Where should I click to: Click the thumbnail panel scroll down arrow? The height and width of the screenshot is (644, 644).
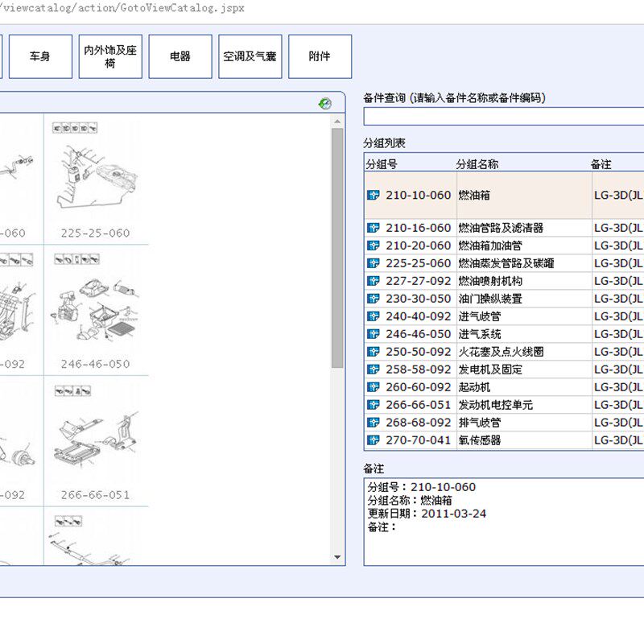click(337, 557)
